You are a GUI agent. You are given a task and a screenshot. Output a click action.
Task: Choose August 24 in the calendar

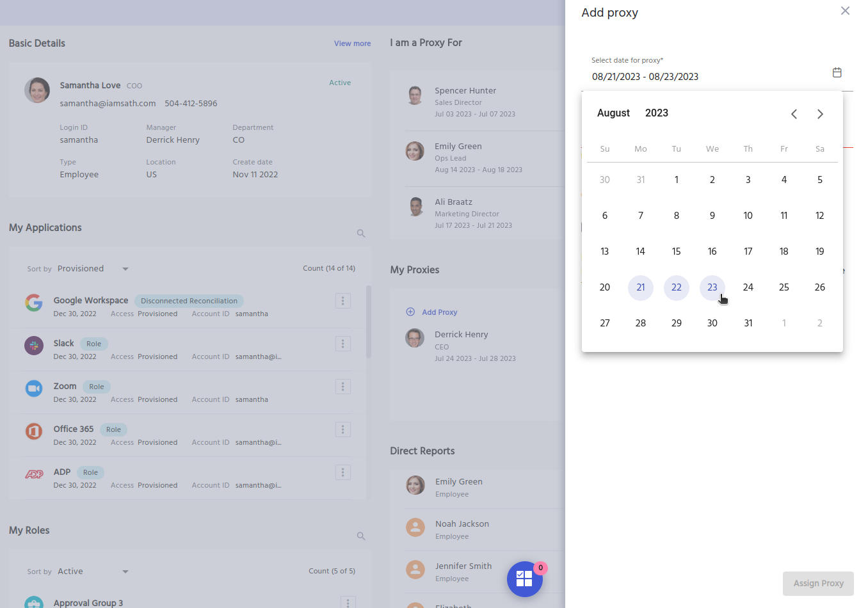click(748, 287)
